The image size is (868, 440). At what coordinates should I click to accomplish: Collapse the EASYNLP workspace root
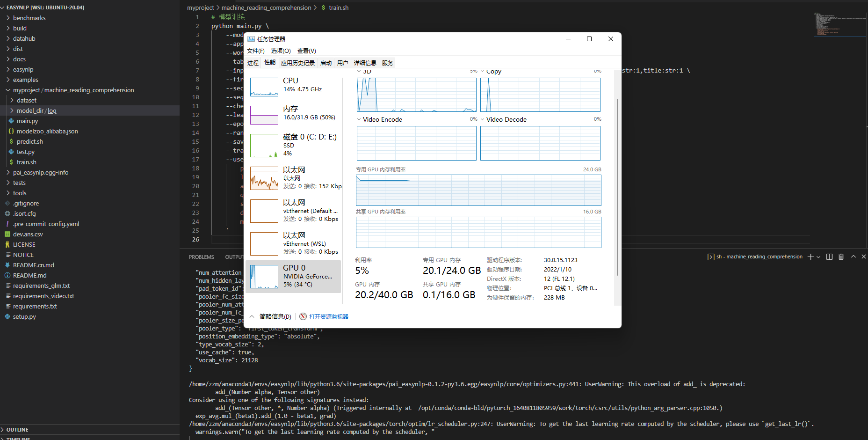click(90, 7)
